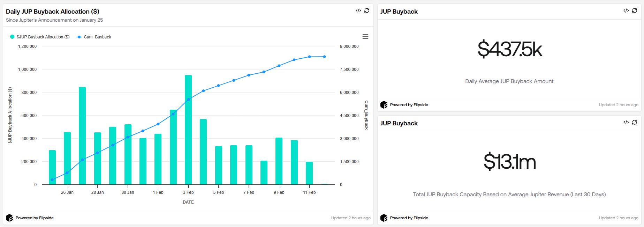This screenshot has width=644, height=227.
Task: Click embed code icon on Total Buyback Capacity panel
Action: (x=626, y=122)
